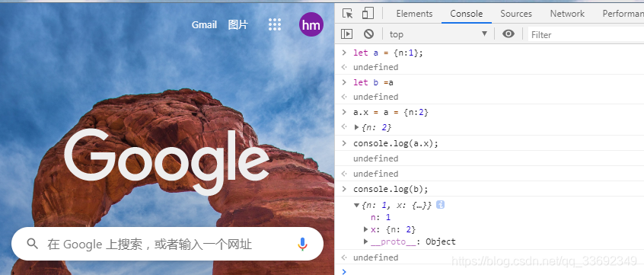Click the empty console prompt line
The width and height of the screenshot is (644, 275).
pos(489,271)
